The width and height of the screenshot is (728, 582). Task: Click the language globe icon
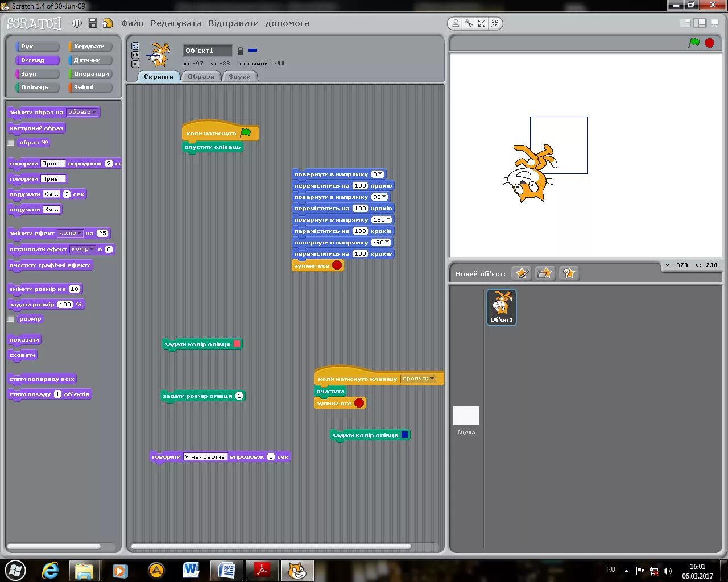[x=77, y=23]
